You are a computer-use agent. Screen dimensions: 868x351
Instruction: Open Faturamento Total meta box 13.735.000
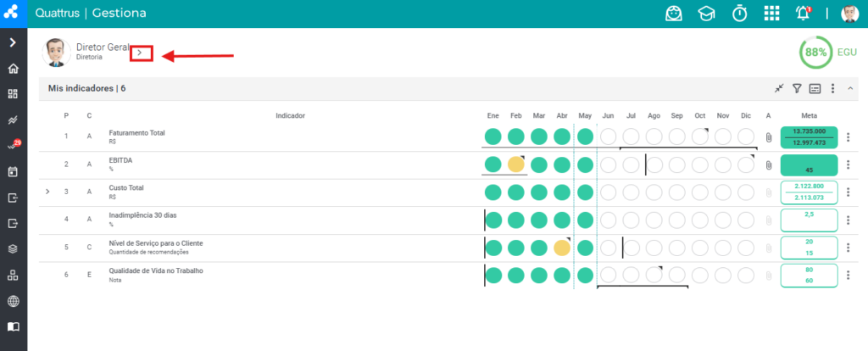pos(809,136)
